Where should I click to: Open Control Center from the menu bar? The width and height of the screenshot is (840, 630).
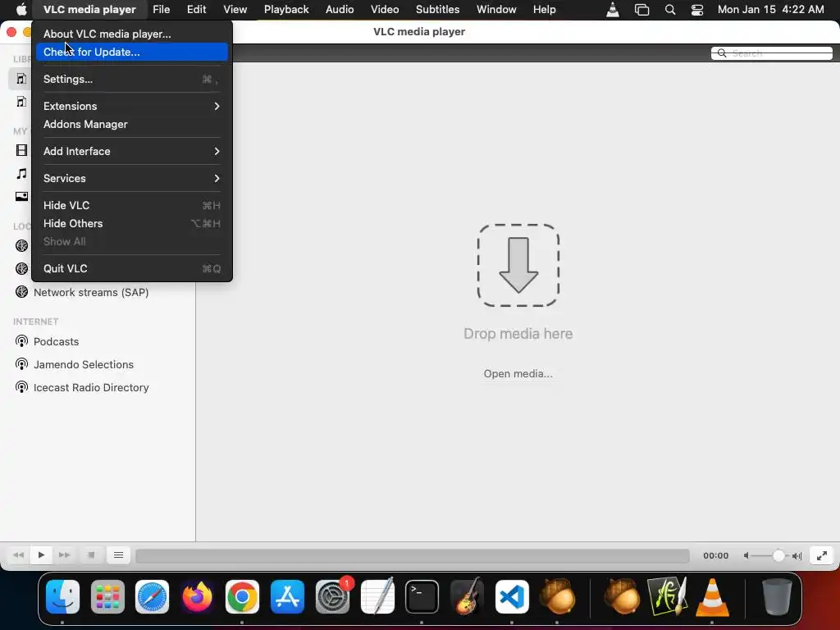tap(697, 10)
